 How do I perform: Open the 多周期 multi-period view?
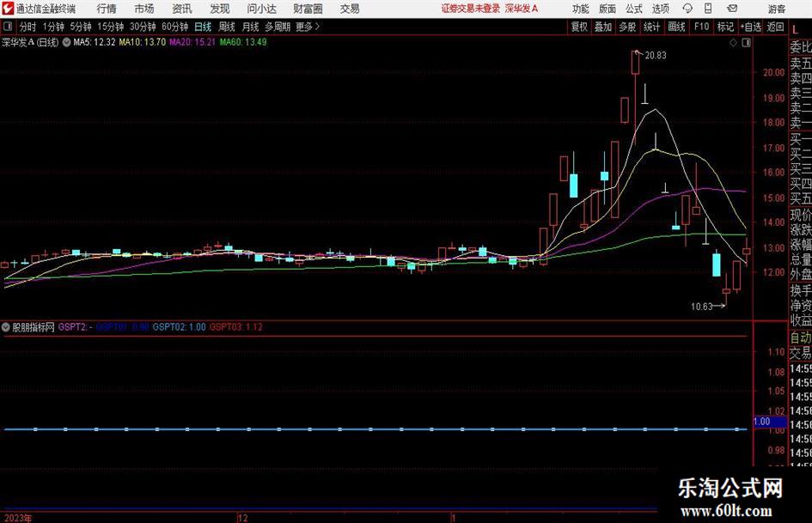click(278, 27)
